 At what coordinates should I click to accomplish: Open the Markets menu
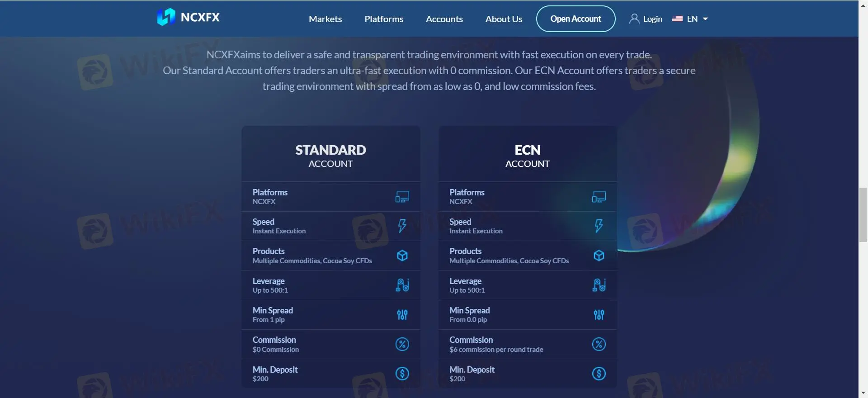click(x=325, y=19)
